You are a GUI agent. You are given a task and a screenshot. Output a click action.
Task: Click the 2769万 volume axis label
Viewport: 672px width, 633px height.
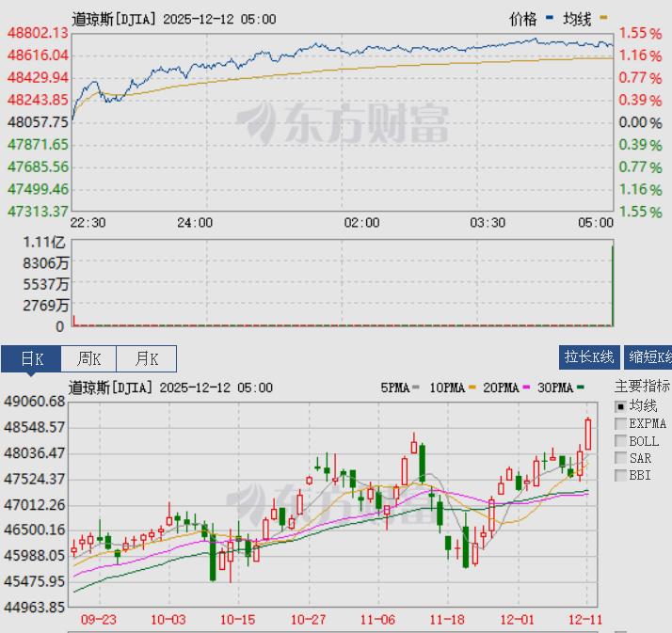tap(45, 305)
